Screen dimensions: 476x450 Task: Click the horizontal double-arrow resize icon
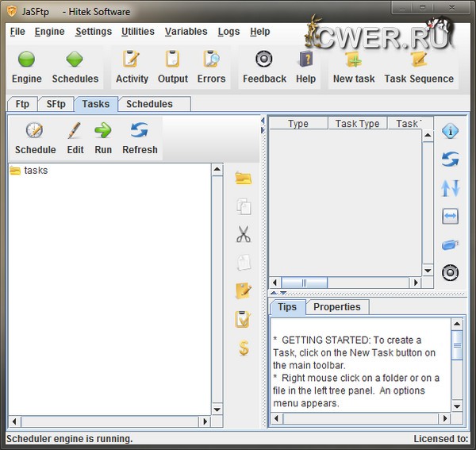click(x=450, y=216)
